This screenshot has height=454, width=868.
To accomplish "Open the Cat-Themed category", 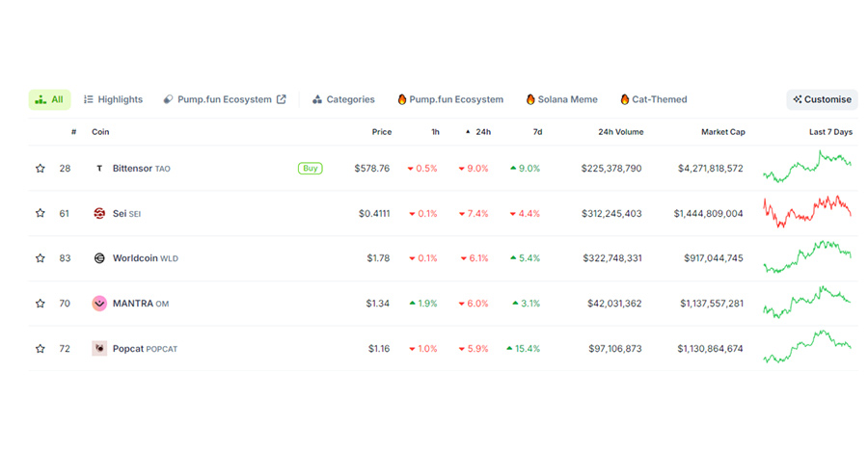I will (x=654, y=99).
